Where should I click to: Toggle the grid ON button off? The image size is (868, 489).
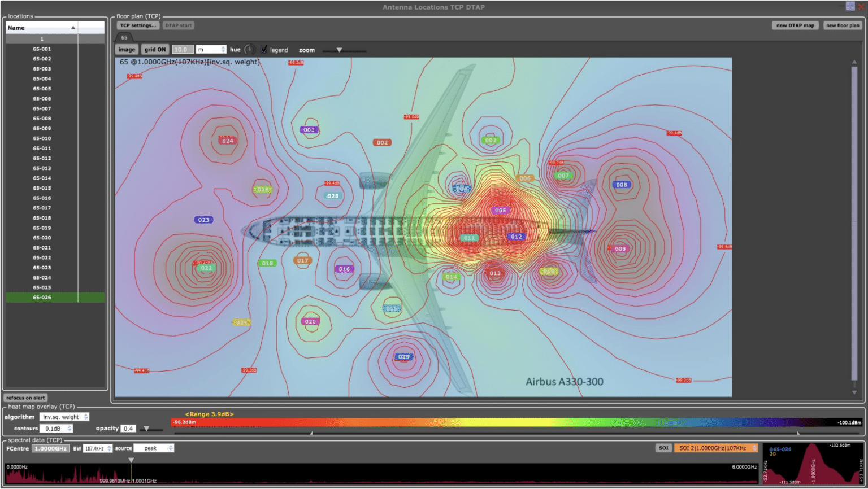click(155, 49)
